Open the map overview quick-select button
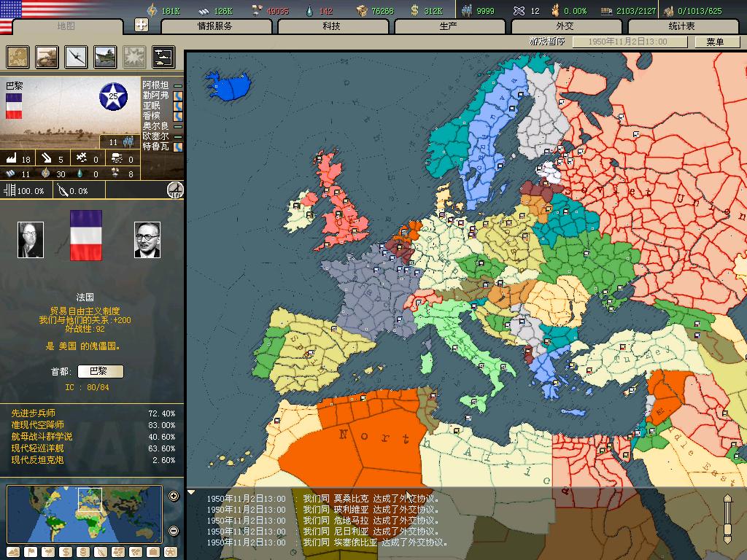 pos(18,57)
